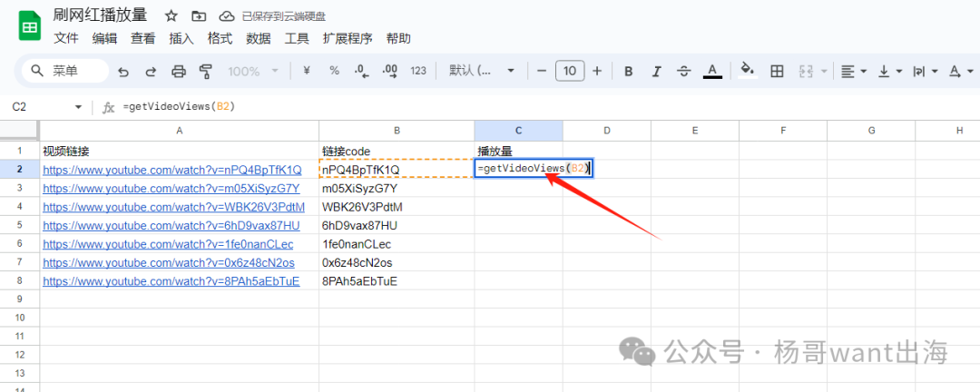Viewport: 980px width, 392px height.
Task: Select cell containing 6hD9vax87HU in column B
Action: point(397,226)
